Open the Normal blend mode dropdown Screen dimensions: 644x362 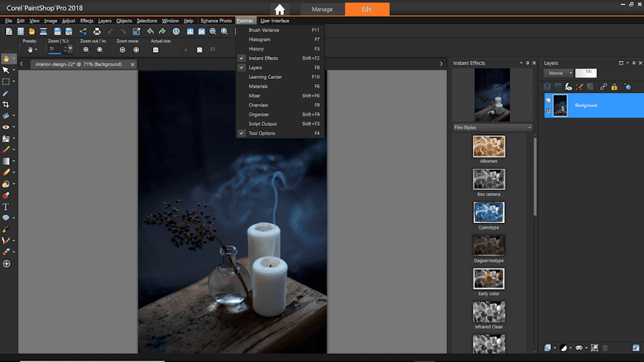point(558,73)
